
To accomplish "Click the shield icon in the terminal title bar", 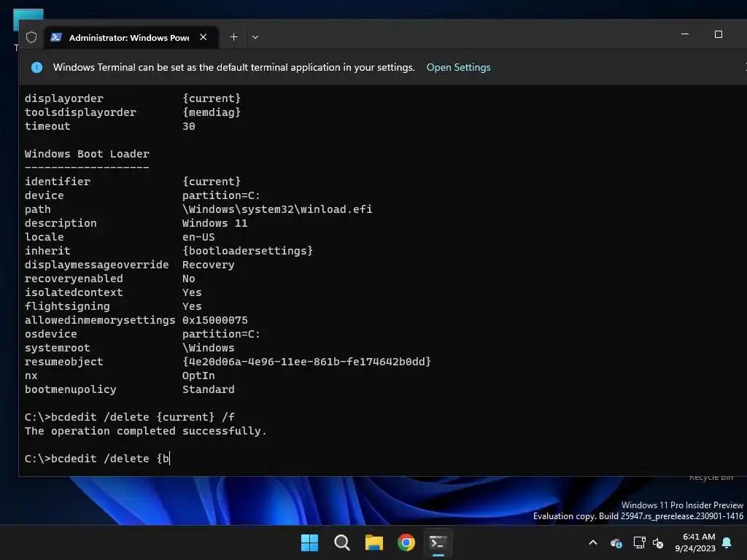I will (31, 37).
